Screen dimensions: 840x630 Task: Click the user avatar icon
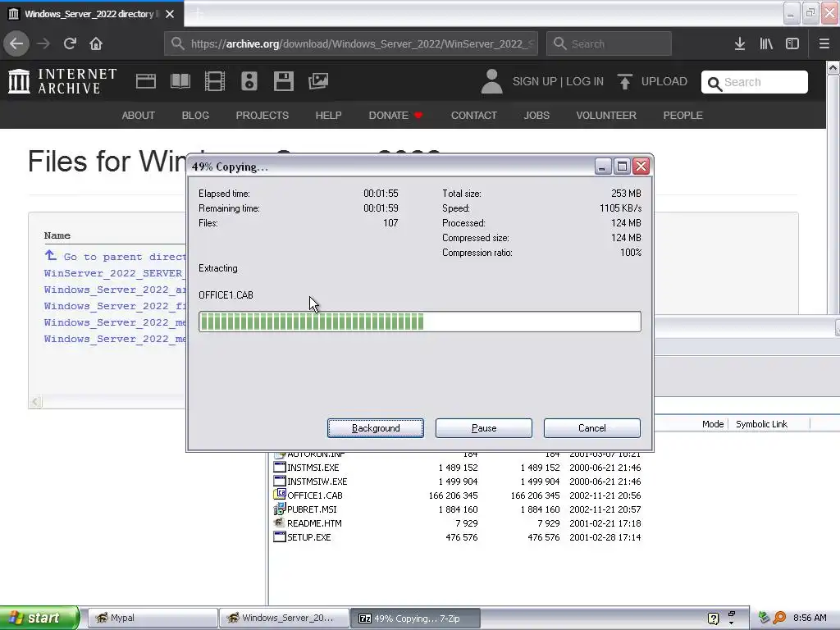tap(491, 81)
